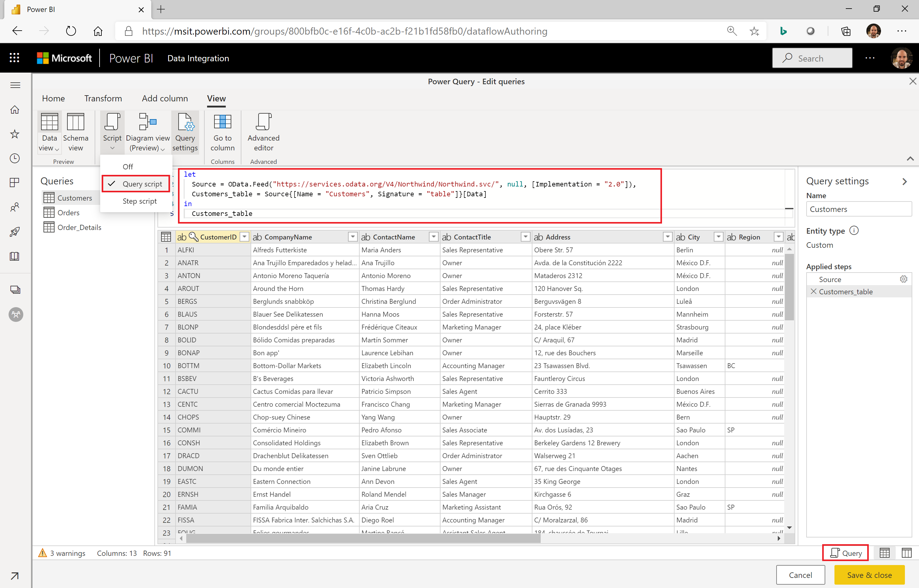The height and width of the screenshot is (588, 919).
Task: Open the Power BI app launcher grid
Action: 14,58
